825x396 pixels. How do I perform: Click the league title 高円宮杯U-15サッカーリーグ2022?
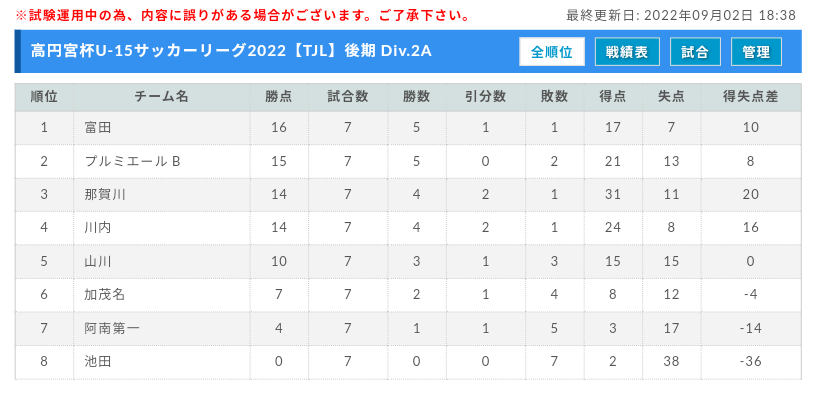(158, 51)
